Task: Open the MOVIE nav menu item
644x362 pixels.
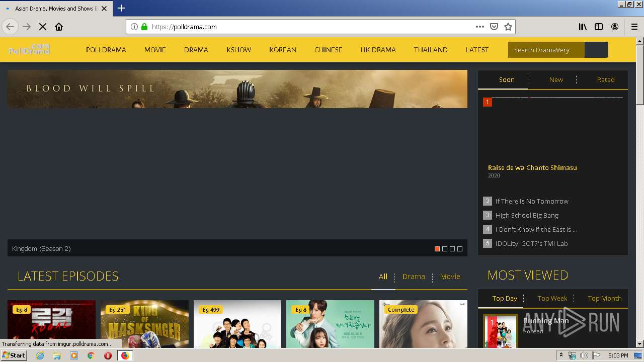Action: 155,50
